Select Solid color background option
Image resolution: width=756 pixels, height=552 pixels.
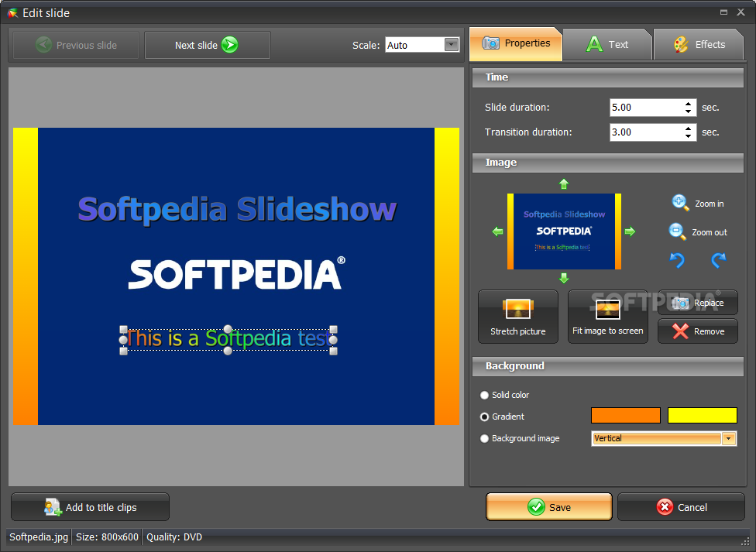tap(485, 396)
